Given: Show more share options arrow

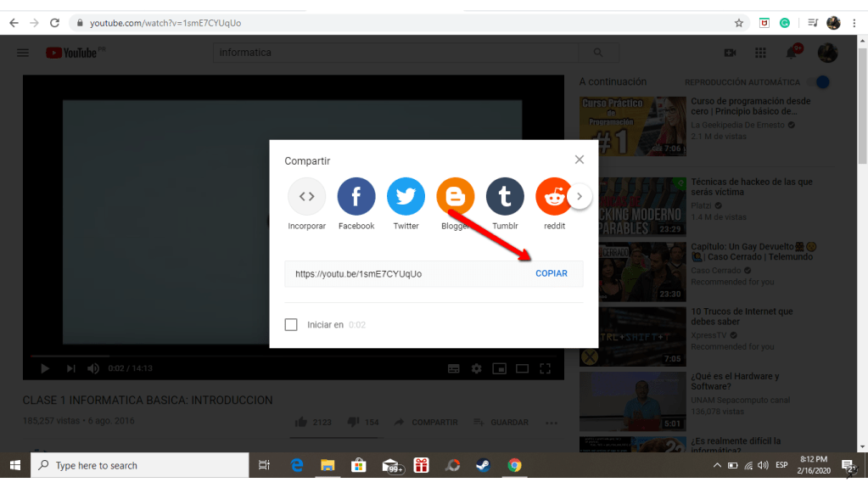Looking at the screenshot, I should click(x=579, y=196).
